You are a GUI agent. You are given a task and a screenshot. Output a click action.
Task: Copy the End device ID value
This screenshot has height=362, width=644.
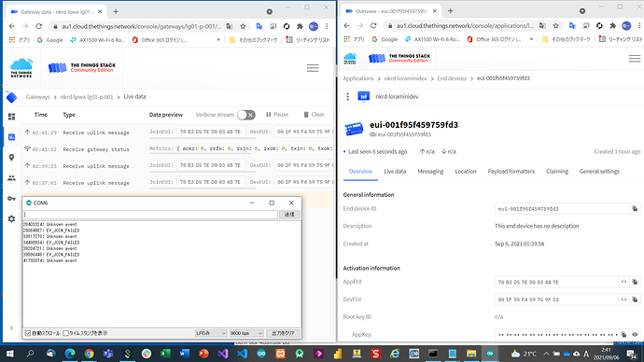click(635, 208)
